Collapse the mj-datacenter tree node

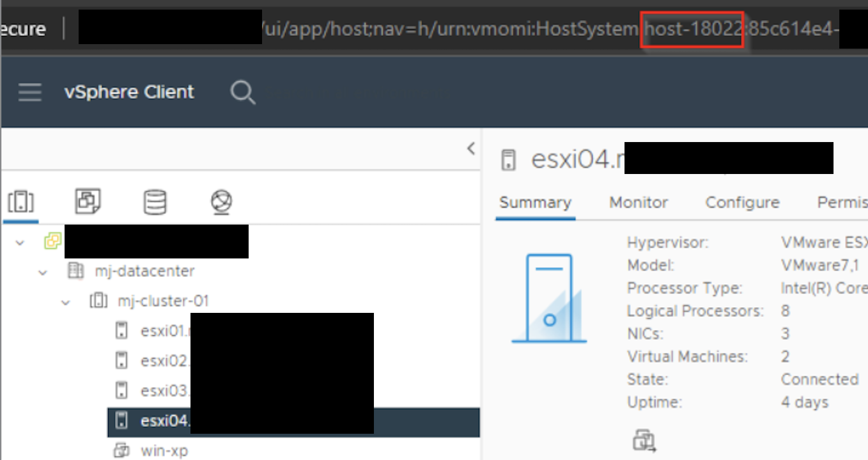(43, 272)
